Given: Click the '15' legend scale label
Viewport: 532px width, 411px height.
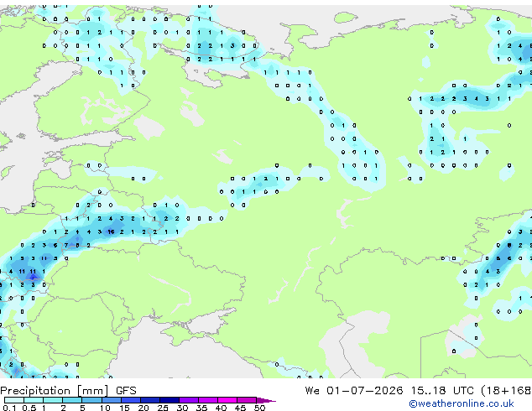Looking at the screenshot, I should pos(124,408).
